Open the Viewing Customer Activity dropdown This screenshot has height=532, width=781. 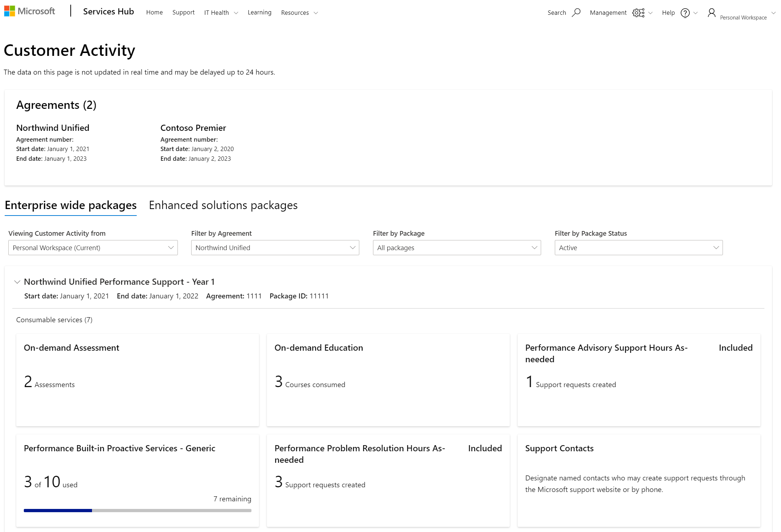pyautogui.click(x=92, y=247)
